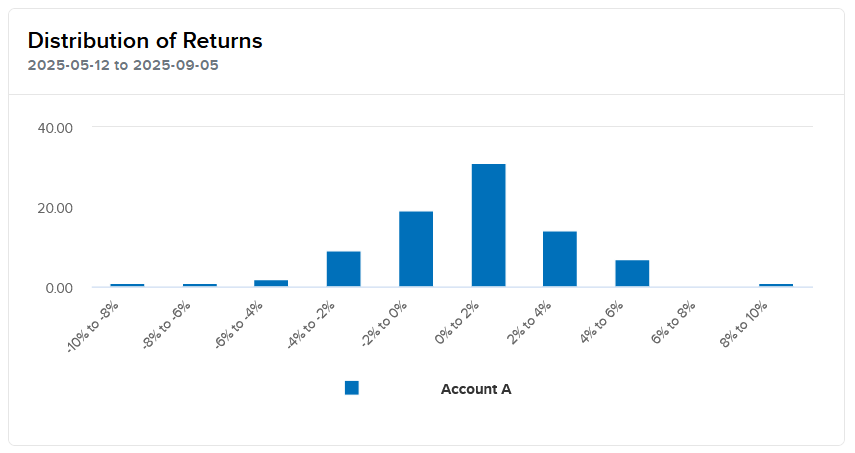Click the Account A legend color swatch
The width and height of the screenshot is (855, 453).
(x=351, y=388)
